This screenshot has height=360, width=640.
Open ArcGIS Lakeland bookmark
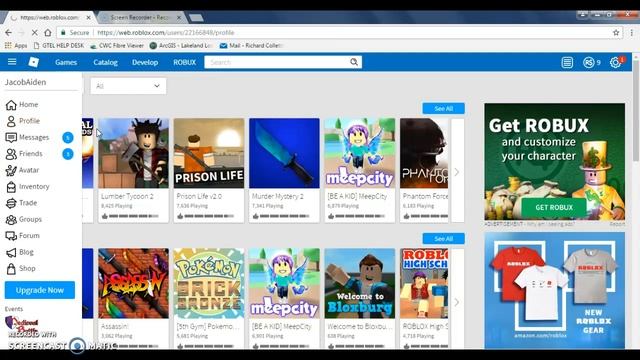point(181,46)
